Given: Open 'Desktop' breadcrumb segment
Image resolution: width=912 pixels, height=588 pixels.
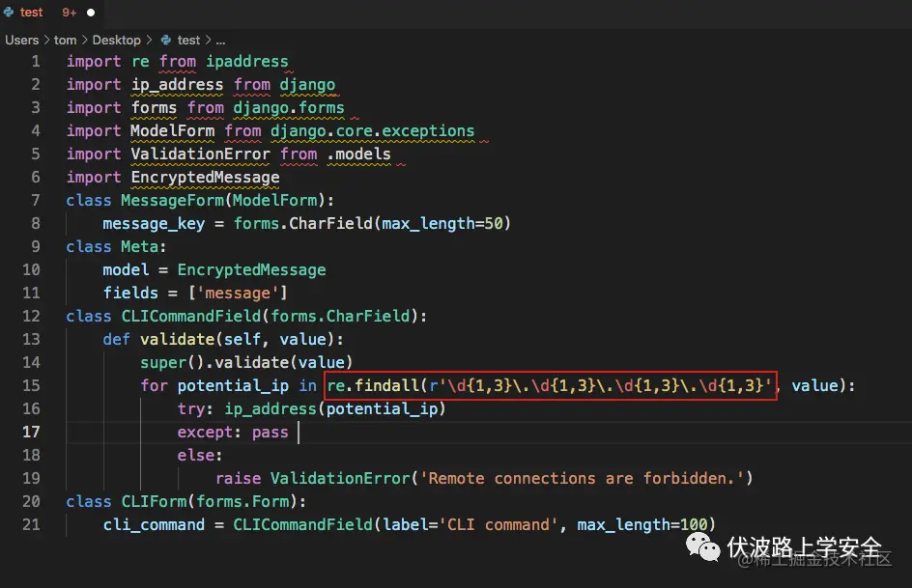Looking at the screenshot, I should pyautogui.click(x=116, y=41).
